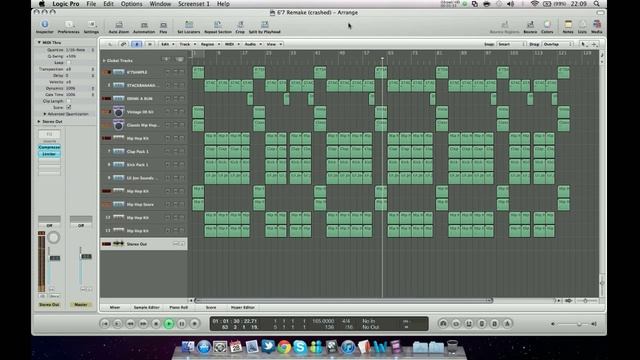This screenshot has height=360, width=640.
Task: Click the Record transport button
Action: pyautogui.click(x=195, y=324)
